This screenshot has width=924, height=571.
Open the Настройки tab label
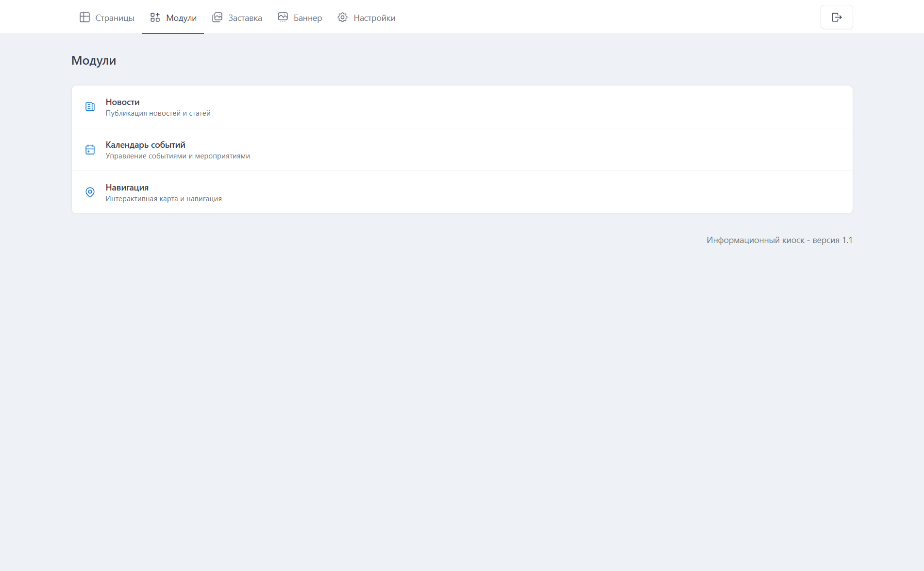tap(374, 18)
